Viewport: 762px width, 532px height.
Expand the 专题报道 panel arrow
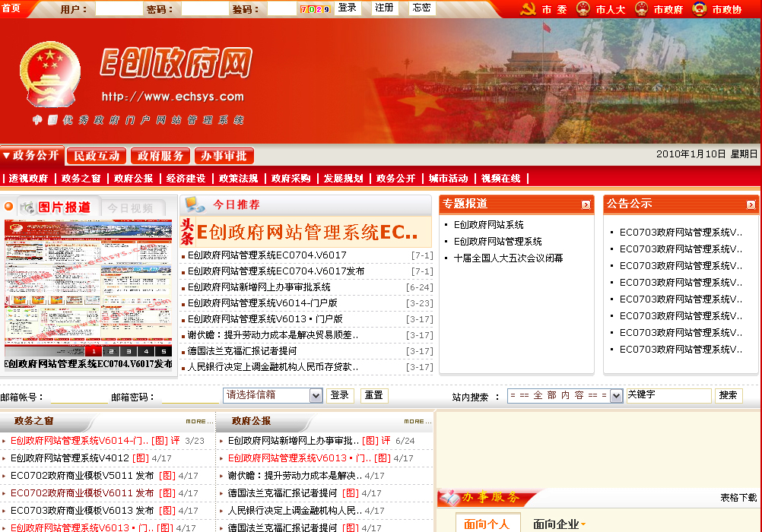pyautogui.click(x=585, y=204)
